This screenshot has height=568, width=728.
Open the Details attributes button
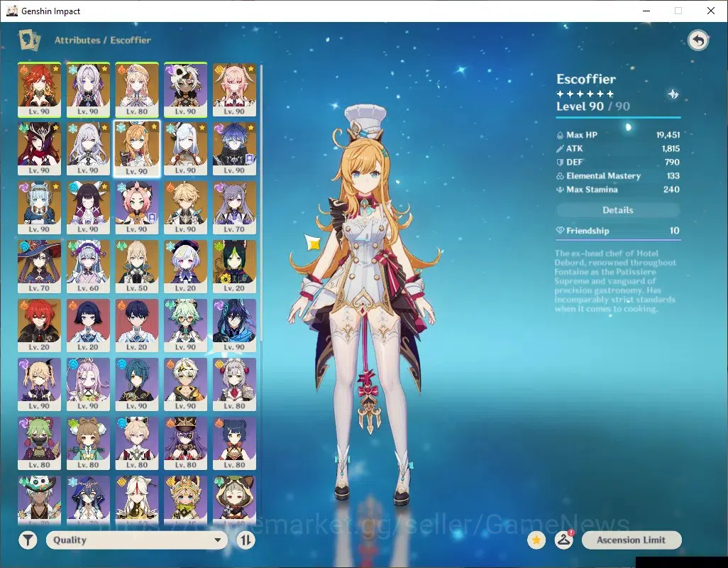point(618,210)
